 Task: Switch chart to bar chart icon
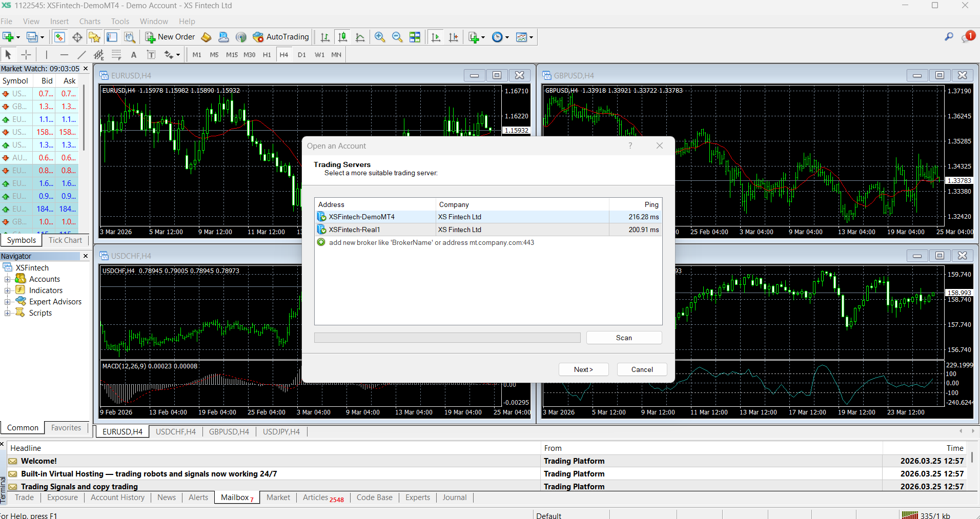[x=325, y=37]
